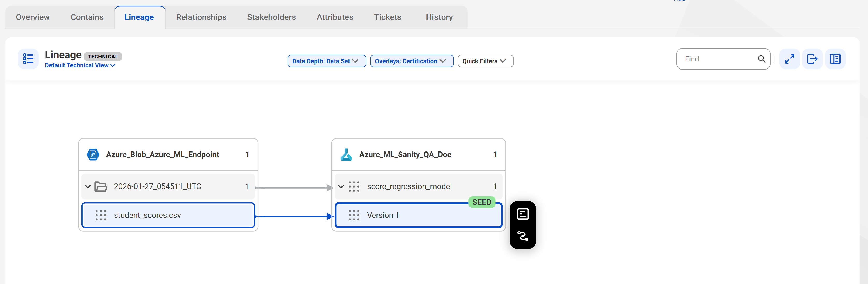The height and width of the screenshot is (284, 868).
Task: Open Default Technical View dropdown
Action: tap(80, 65)
